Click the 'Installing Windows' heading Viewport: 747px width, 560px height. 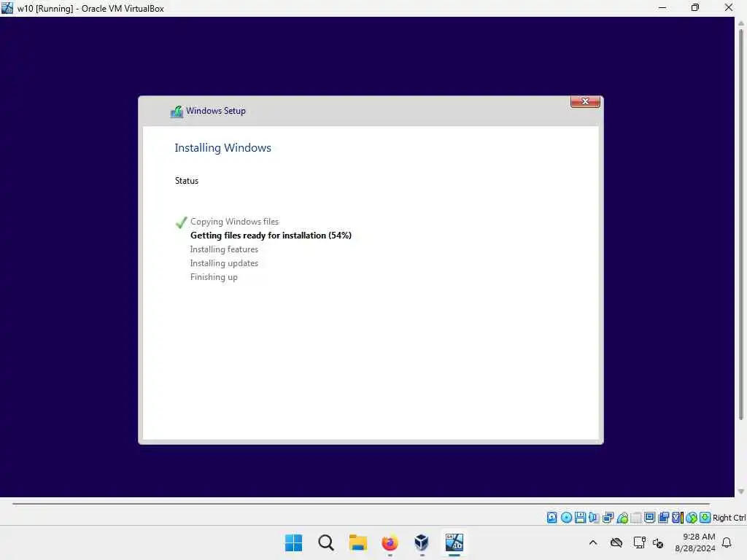tap(222, 148)
